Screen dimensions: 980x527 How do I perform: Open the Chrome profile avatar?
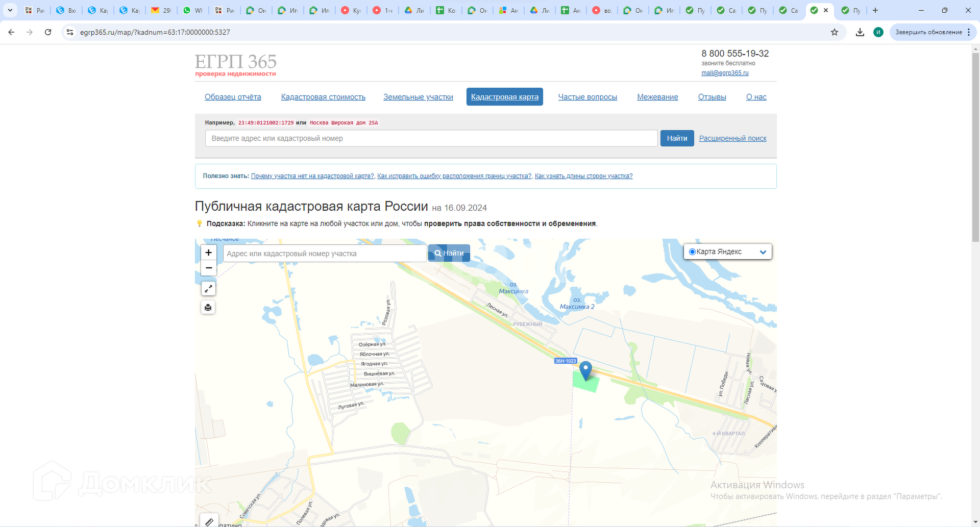(878, 32)
